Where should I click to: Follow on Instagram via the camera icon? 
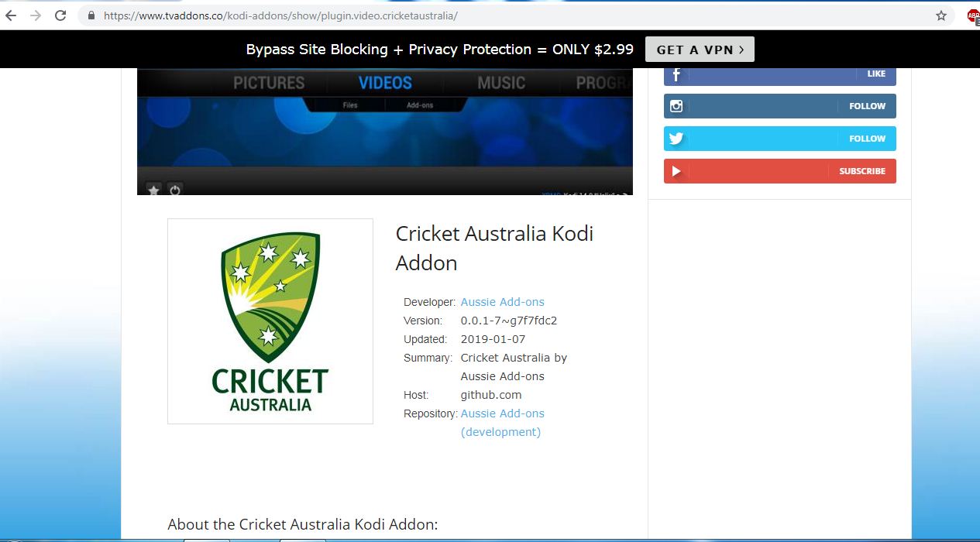click(676, 106)
